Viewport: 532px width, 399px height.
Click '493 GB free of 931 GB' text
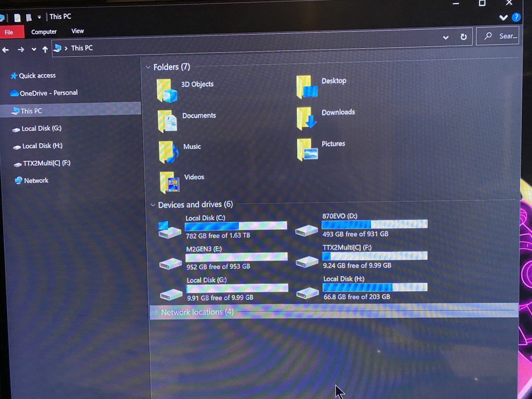click(x=356, y=234)
